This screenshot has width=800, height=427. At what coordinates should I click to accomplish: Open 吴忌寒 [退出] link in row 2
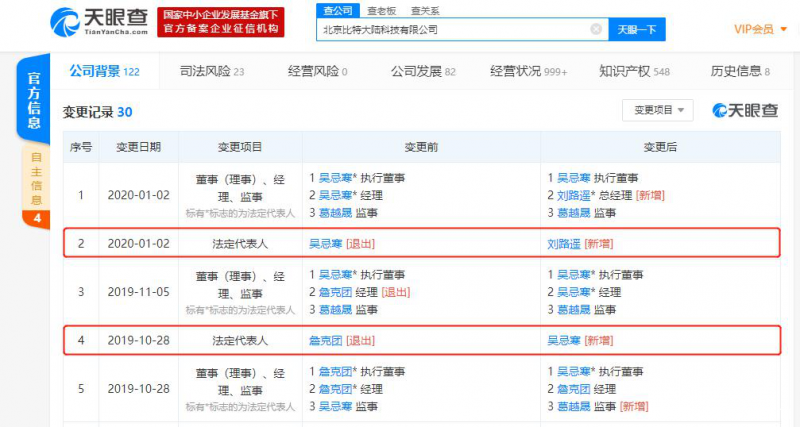[x=325, y=244]
